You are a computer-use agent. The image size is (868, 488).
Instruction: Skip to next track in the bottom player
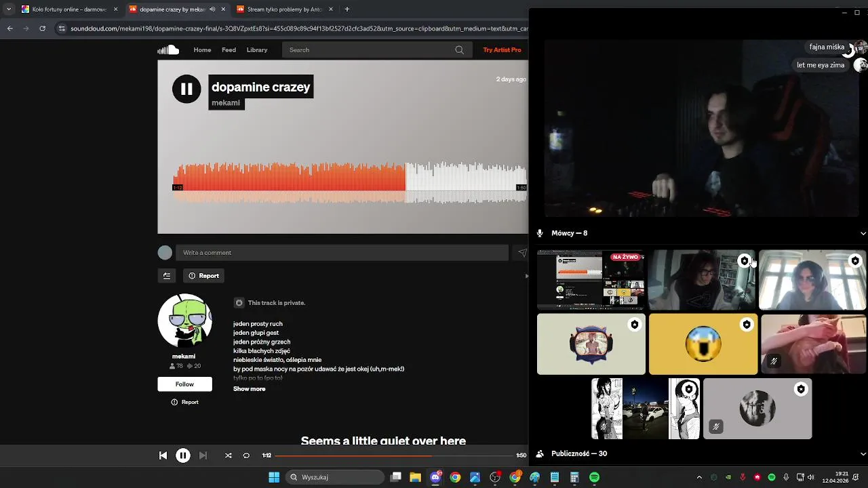(203, 455)
